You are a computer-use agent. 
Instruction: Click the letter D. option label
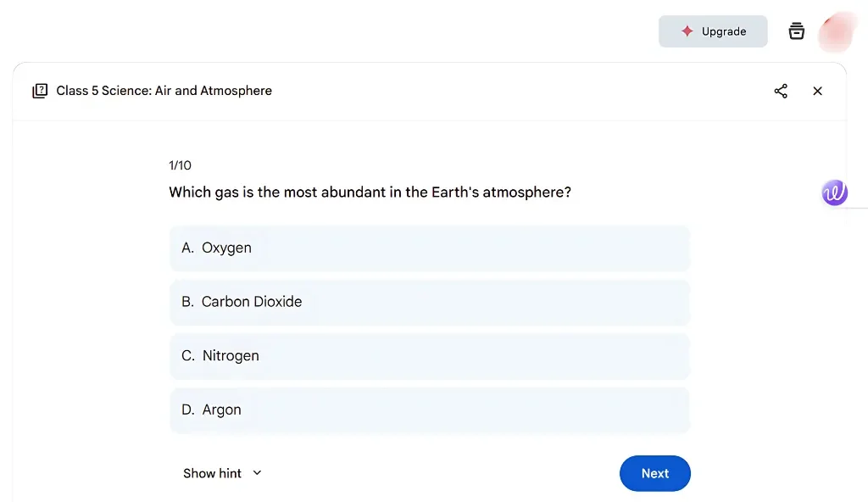188,410
